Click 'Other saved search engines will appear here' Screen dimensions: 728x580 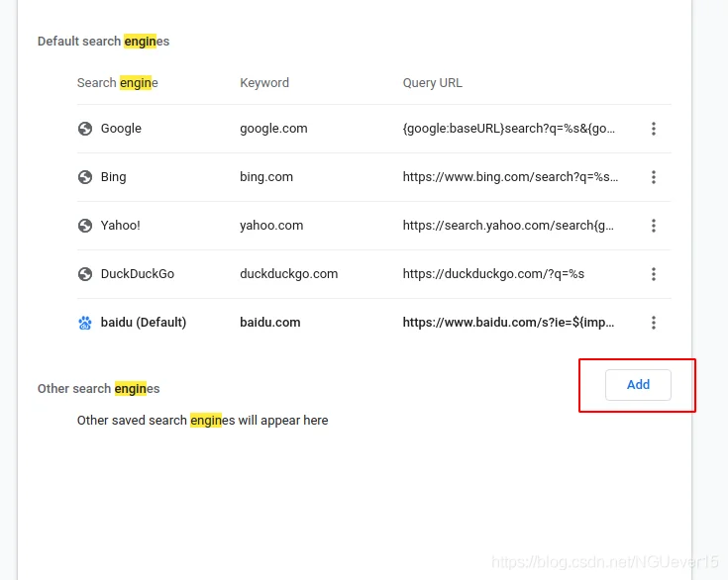[202, 421]
